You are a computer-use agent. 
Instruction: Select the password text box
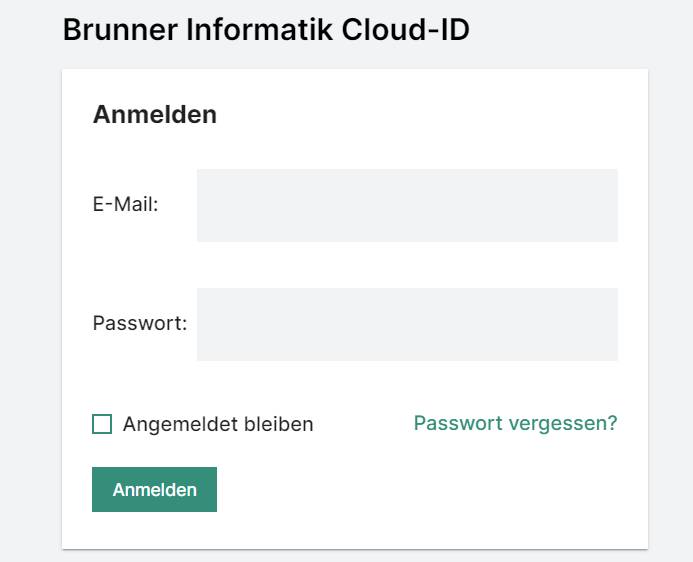tap(407, 324)
